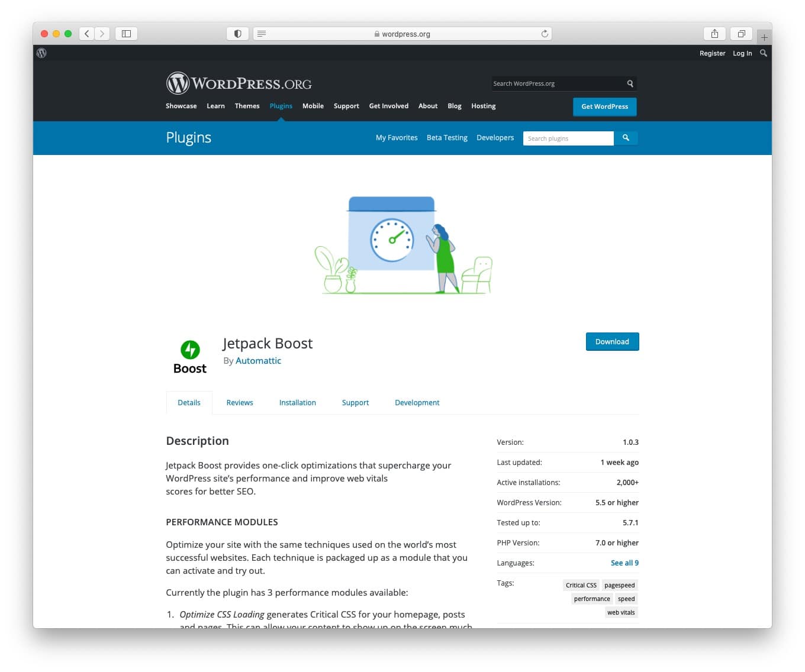The width and height of the screenshot is (805, 672).
Task: Reload the page with the refresh icon
Action: pyautogui.click(x=544, y=34)
